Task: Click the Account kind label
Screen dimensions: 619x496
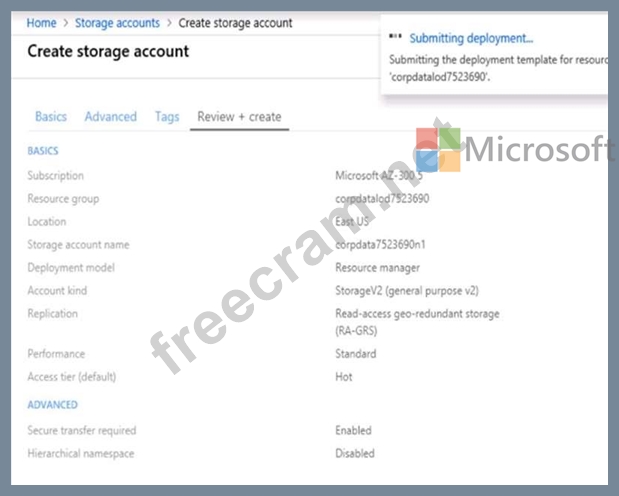Action: point(57,291)
